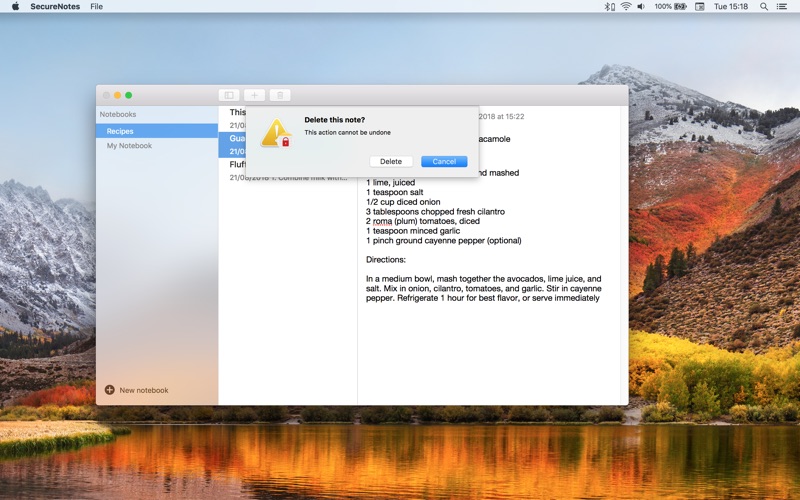Click the Notebooks sidebar heading

tap(118, 114)
